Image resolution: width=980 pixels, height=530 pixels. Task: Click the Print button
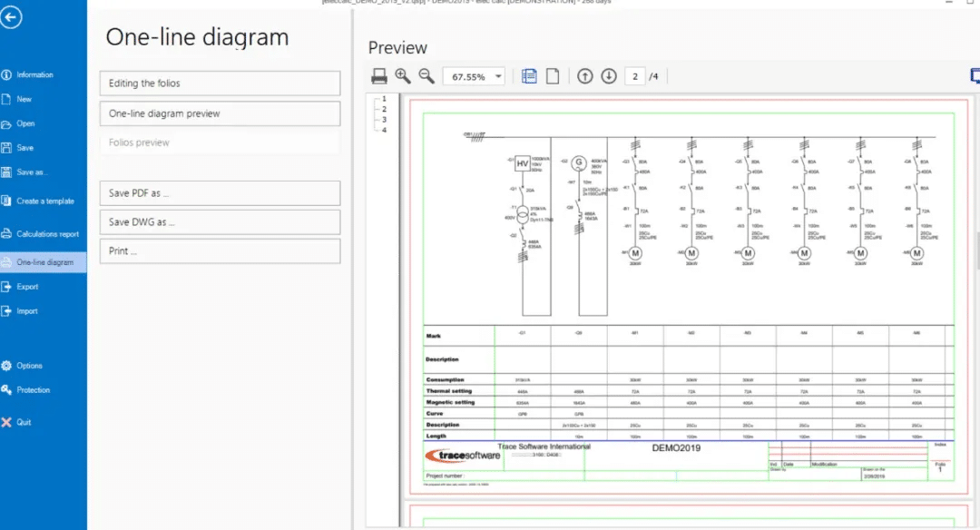pyautogui.click(x=220, y=251)
